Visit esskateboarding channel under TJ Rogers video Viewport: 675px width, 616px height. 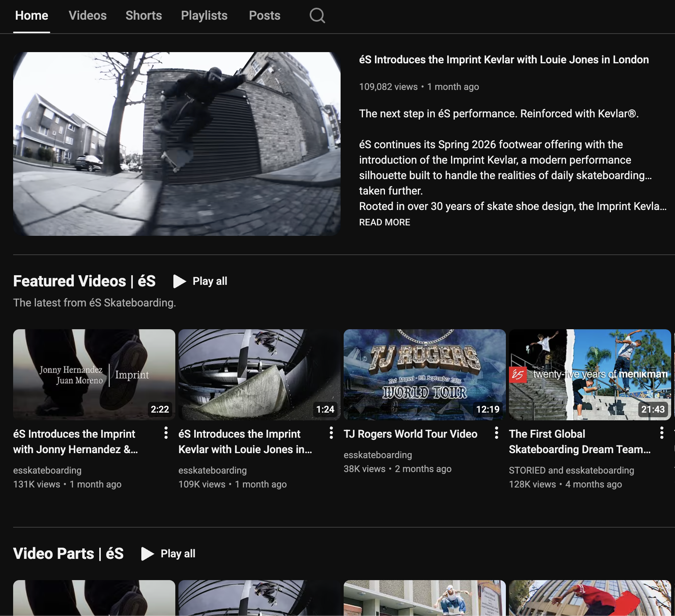[378, 455]
